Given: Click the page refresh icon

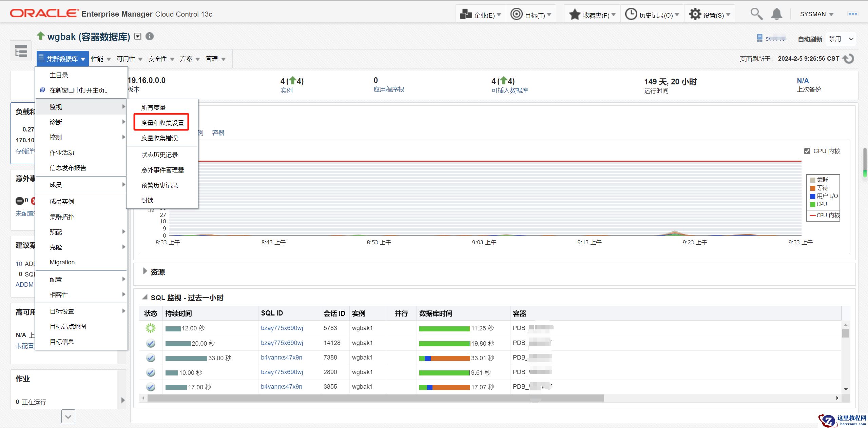Looking at the screenshot, I should 849,59.
